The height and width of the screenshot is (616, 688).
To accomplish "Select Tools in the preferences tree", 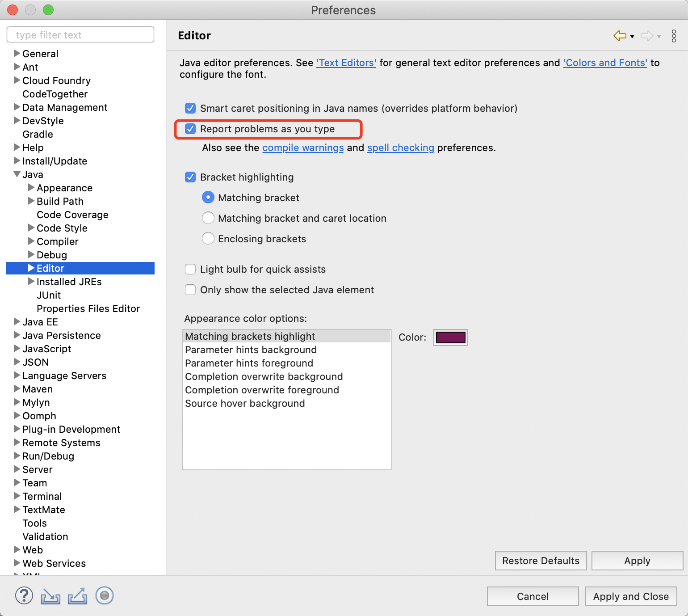I will point(34,523).
